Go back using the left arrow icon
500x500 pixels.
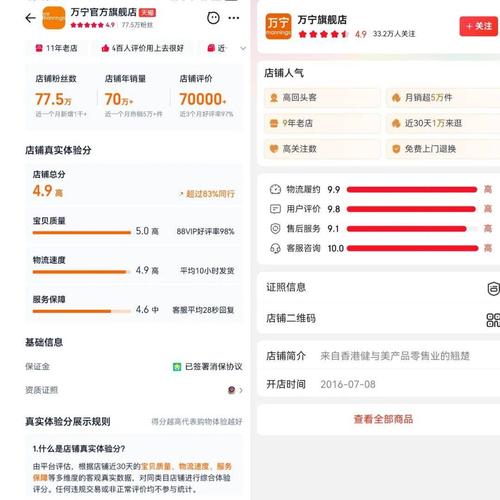[x=30, y=18]
